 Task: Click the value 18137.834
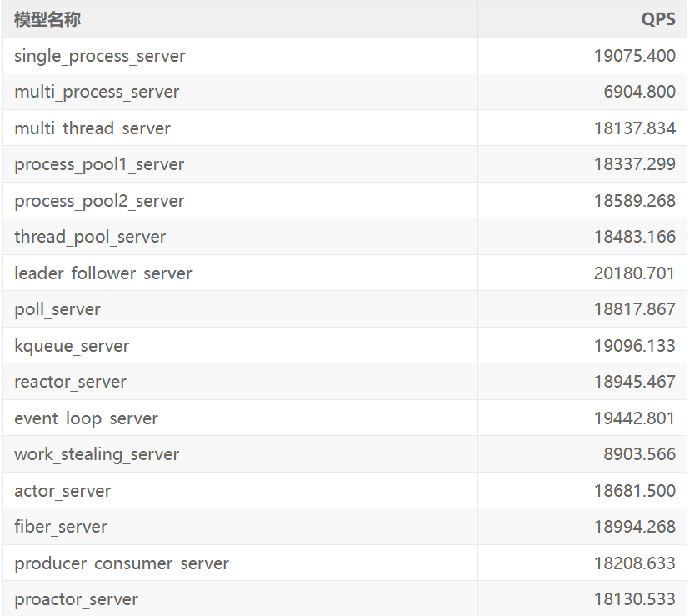point(634,128)
